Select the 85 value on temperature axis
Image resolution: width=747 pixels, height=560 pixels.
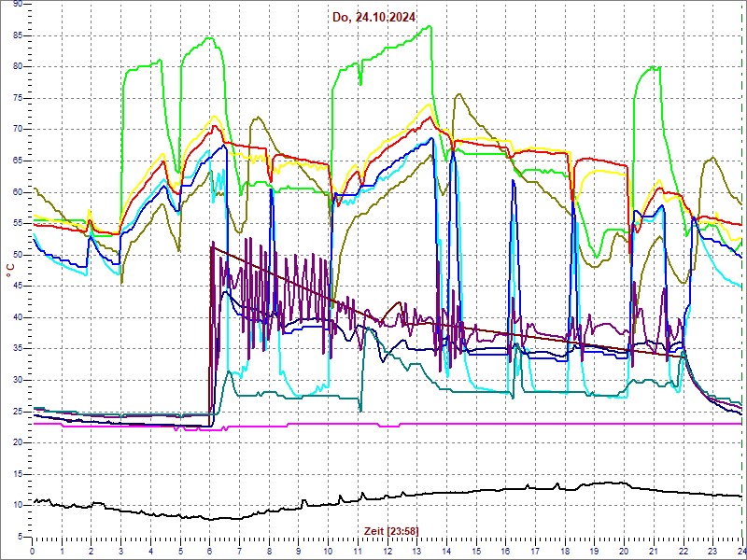coord(17,35)
